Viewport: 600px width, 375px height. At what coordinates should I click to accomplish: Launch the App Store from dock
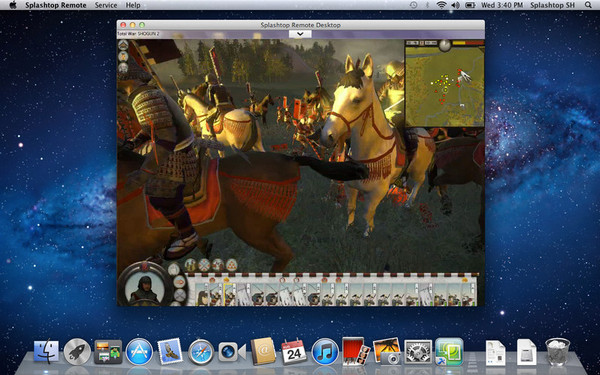click(139, 351)
